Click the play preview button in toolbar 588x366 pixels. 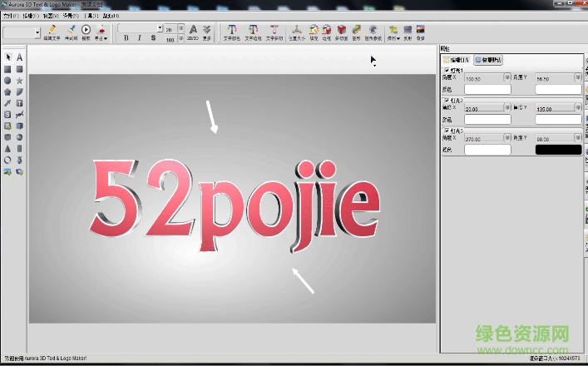point(86,30)
